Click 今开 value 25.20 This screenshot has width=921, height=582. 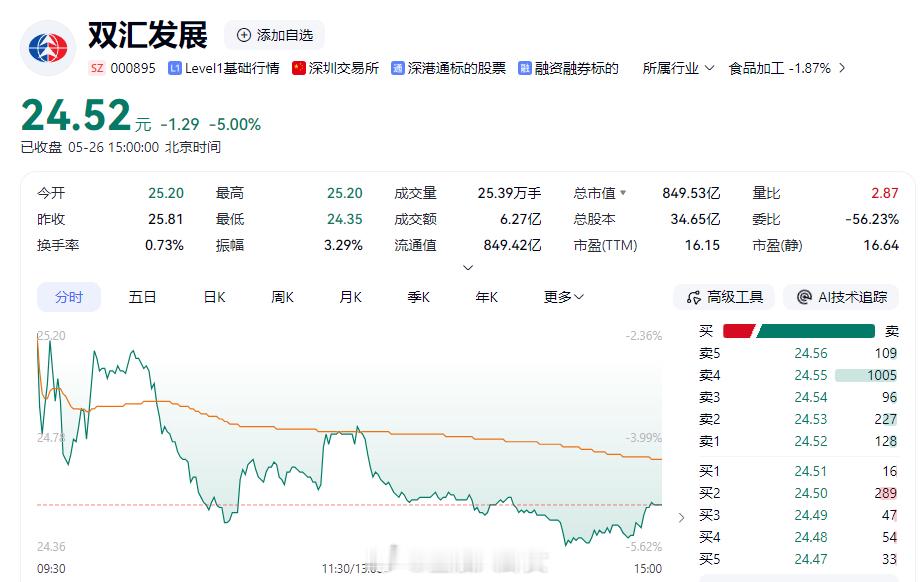pyautogui.click(x=166, y=193)
